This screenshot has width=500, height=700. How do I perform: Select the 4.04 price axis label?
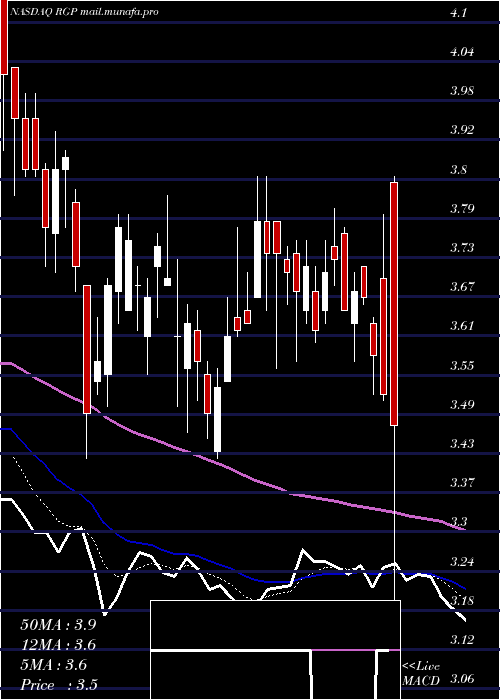tap(462, 52)
